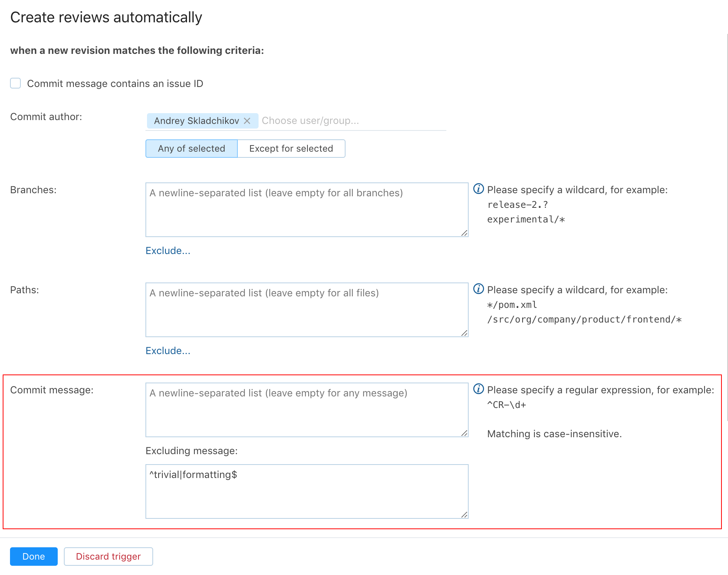The height and width of the screenshot is (575, 728).
Task: Switch to 'Except for selected' option
Action: (291, 149)
